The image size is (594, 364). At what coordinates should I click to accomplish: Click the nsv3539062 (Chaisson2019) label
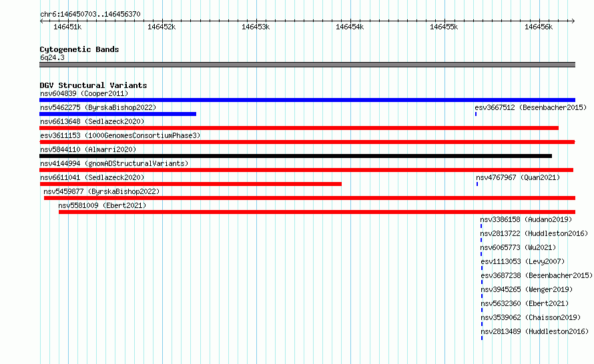coord(531,317)
